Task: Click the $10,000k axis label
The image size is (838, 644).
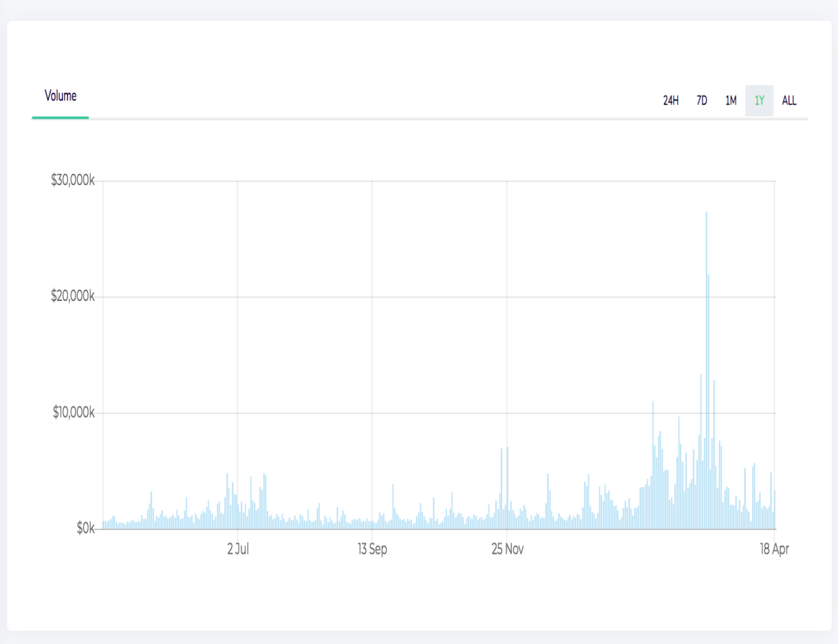Action: (x=73, y=413)
